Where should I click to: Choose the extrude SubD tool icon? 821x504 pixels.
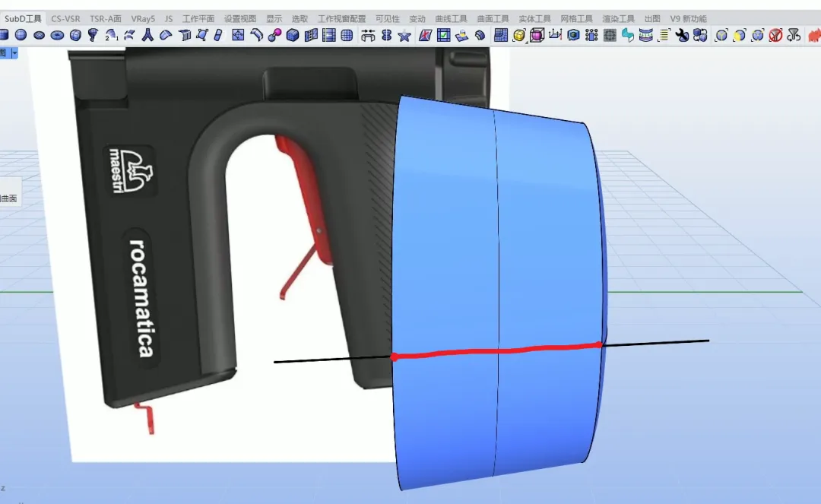184,35
